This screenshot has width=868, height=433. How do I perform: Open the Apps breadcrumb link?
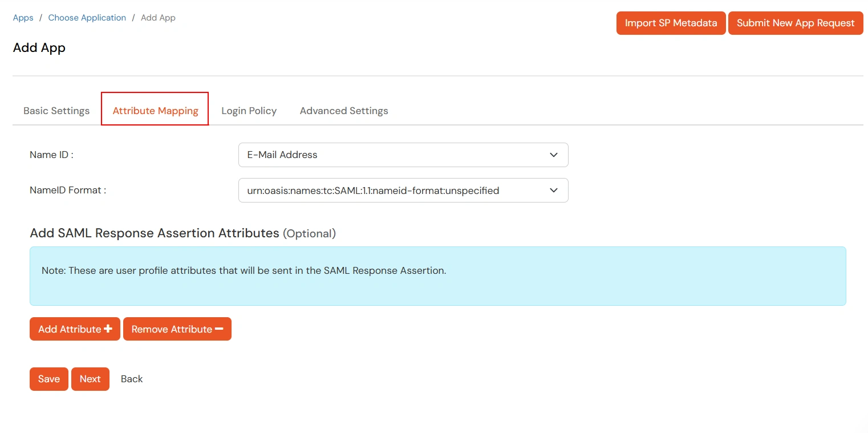coord(23,17)
